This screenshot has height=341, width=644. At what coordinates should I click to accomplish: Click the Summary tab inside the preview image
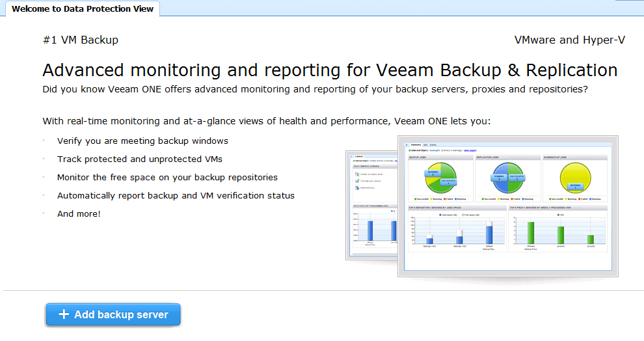click(x=416, y=144)
